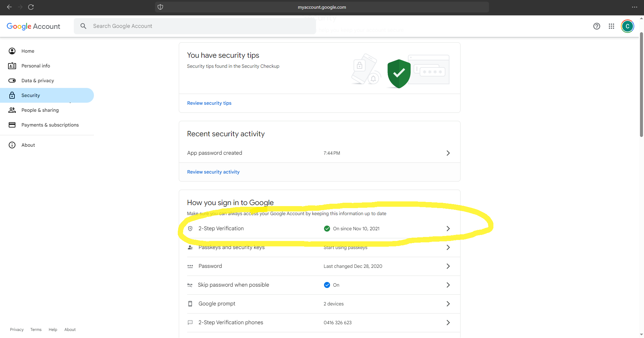Click the Help question mark icon
This screenshot has height=338, width=644.
pos(597,26)
